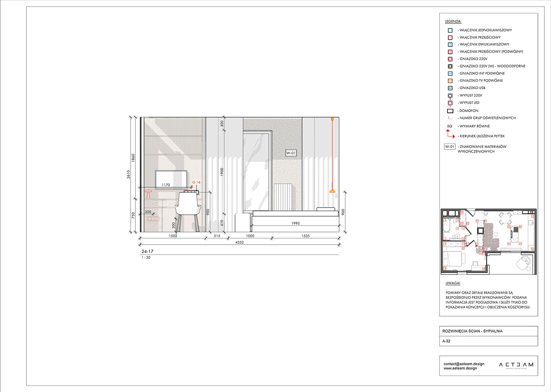Click the scale text 1 : 30
Image resolution: width=551 pixels, height=392 pixels.
146,258
